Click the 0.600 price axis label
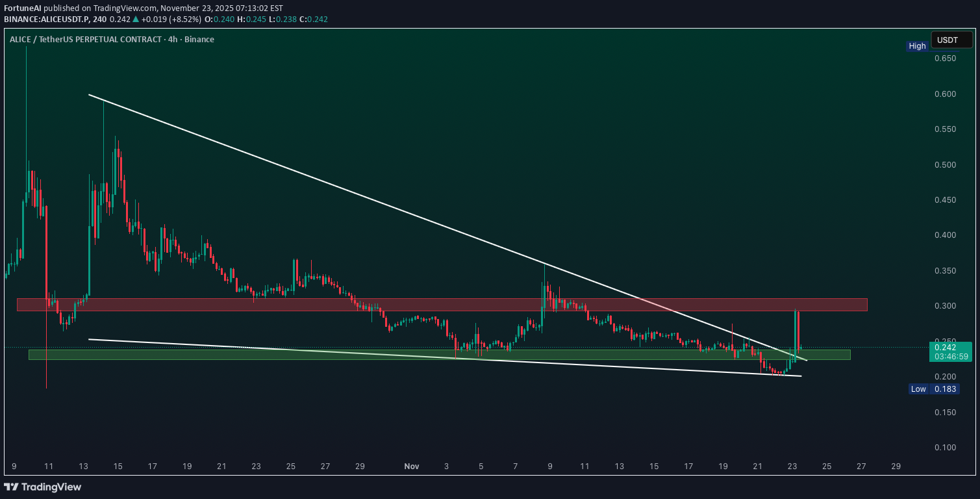This screenshot has width=980, height=499. [945, 94]
